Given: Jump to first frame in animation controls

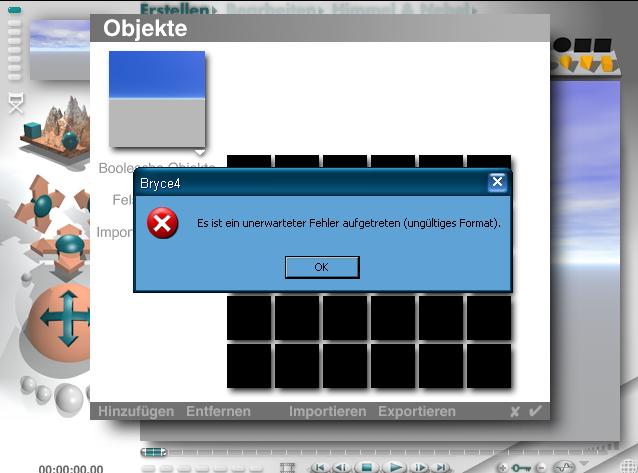Looking at the screenshot, I should coord(319,467).
